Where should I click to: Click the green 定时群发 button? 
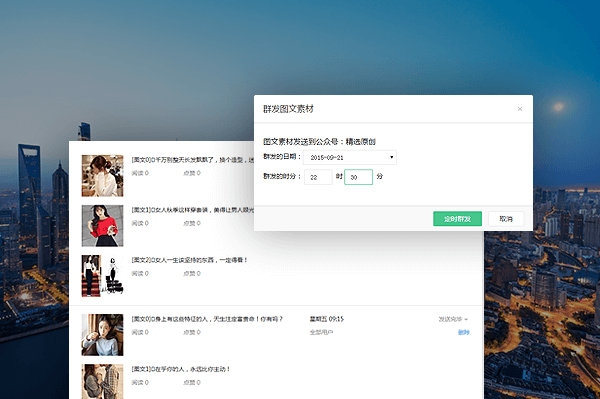point(457,219)
